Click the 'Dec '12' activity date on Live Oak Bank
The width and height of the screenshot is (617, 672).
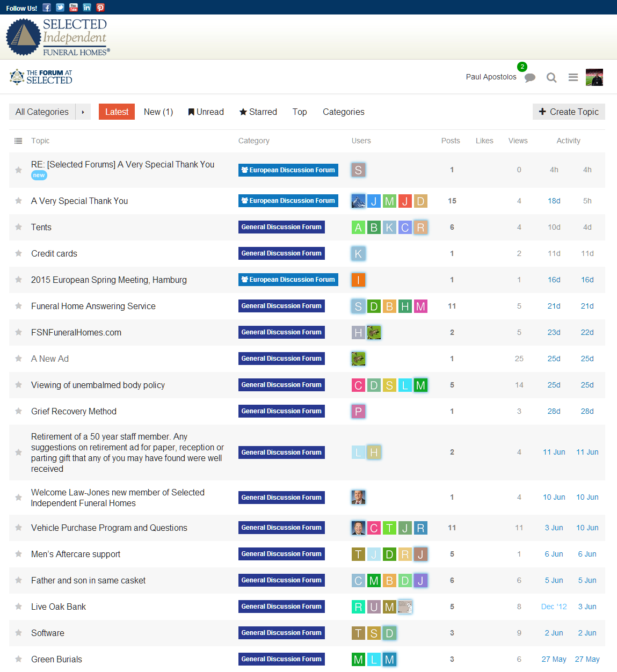[x=554, y=607]
